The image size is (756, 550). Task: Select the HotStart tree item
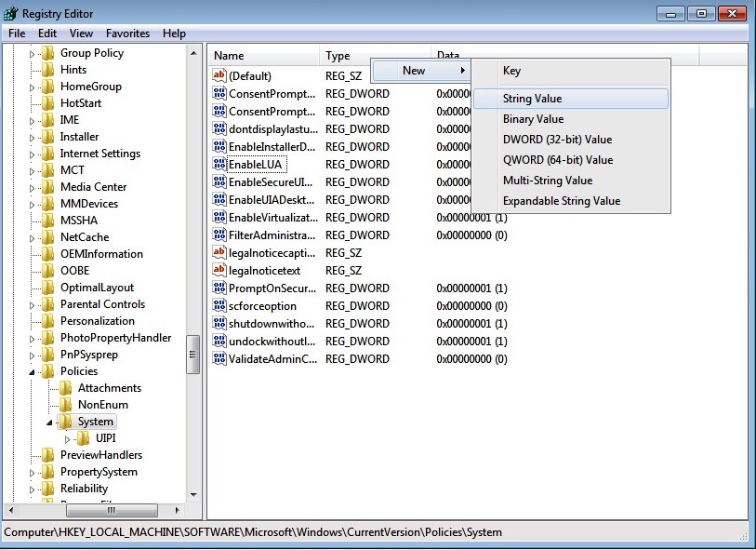(x=81, y=103)
